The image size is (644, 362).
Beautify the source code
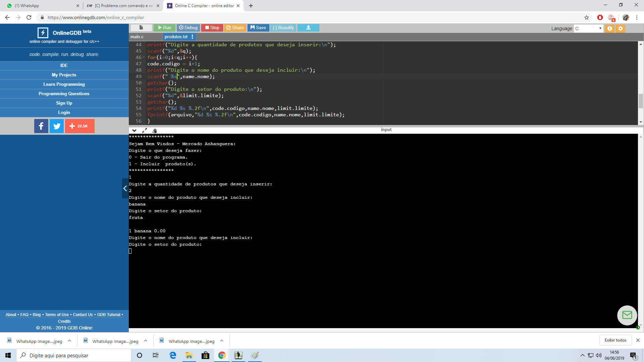pyautogui.click(x=283, y=27)
